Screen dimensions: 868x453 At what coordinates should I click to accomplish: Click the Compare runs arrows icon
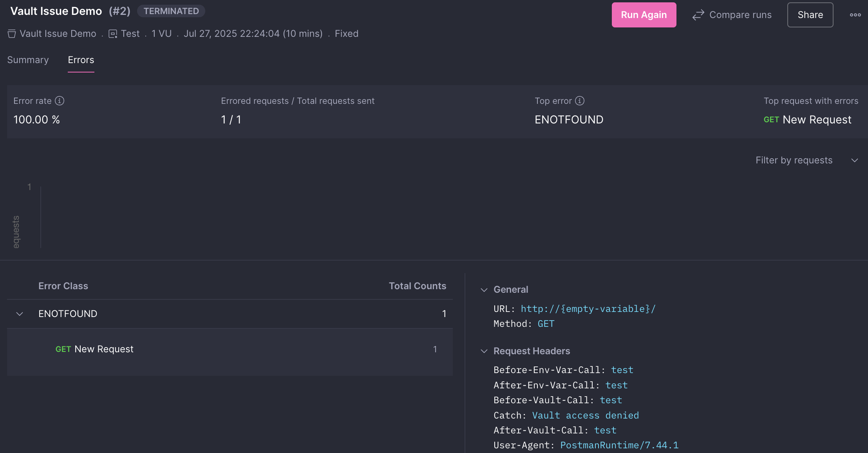698,15
